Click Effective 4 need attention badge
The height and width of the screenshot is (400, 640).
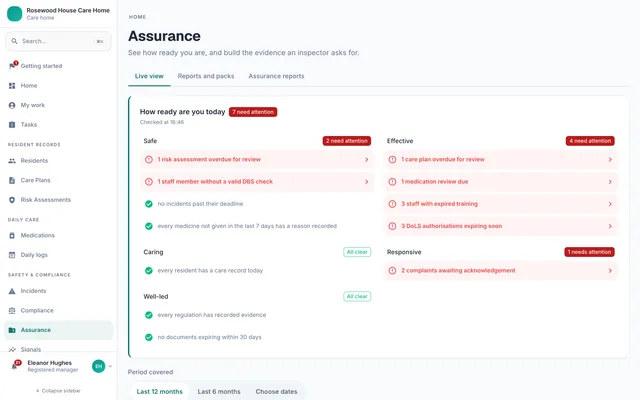590,141
